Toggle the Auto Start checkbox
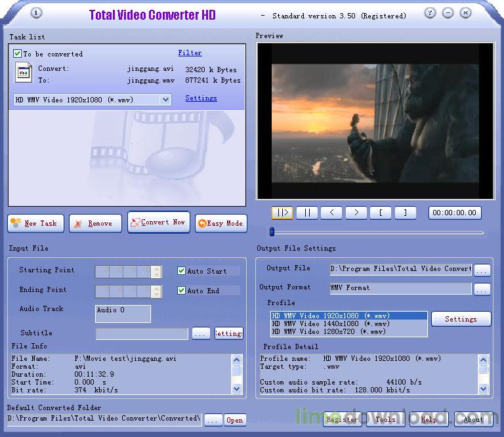504x437 pixels. click(182, 271)
